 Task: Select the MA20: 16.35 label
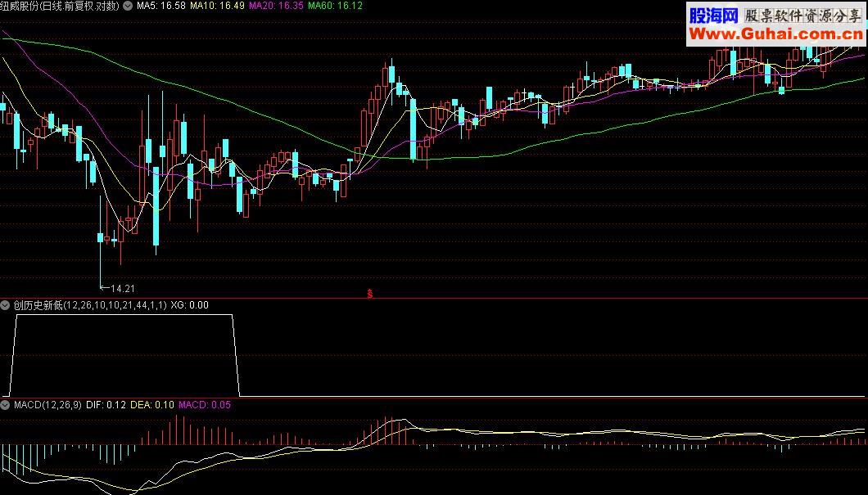[x=276, y=6]
